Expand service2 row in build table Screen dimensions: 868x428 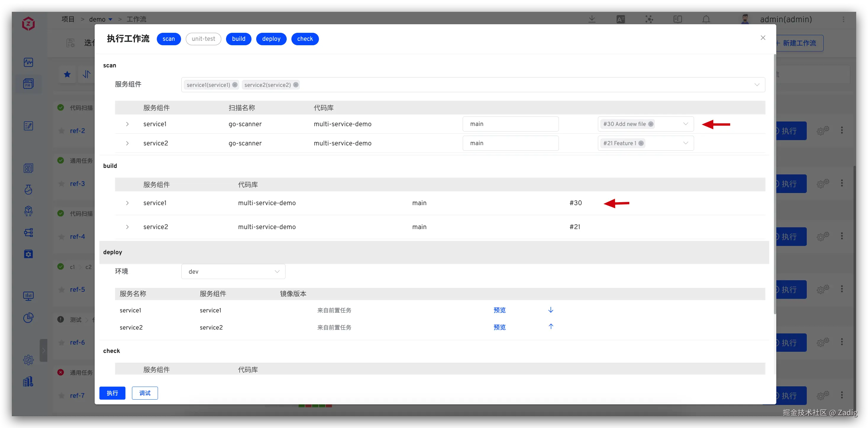(x=128, y=227)
